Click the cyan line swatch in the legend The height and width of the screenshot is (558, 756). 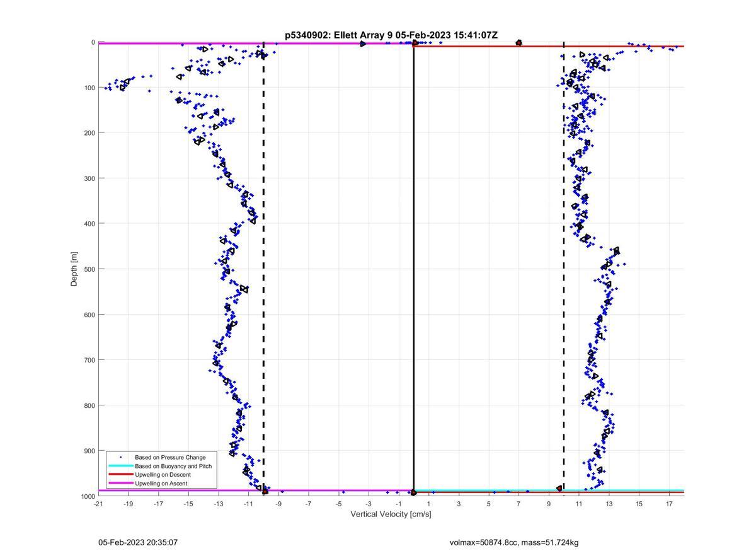(120, 466)
